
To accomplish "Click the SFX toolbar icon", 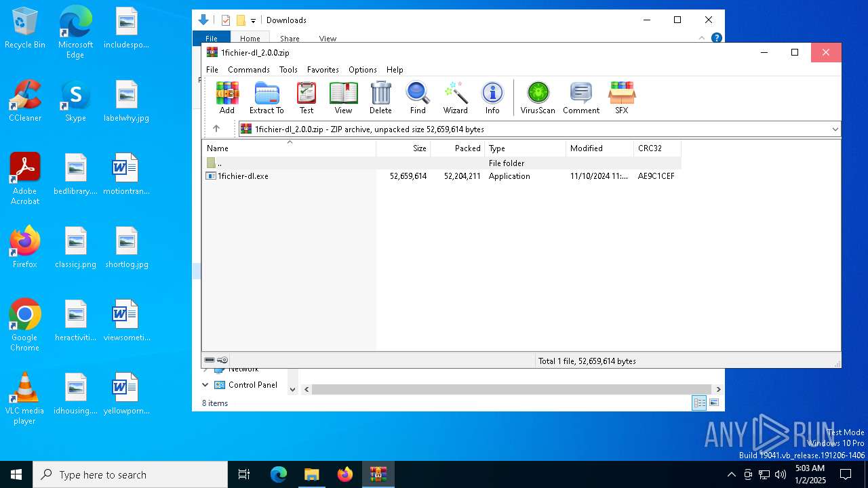I will [x=622, y=98].
